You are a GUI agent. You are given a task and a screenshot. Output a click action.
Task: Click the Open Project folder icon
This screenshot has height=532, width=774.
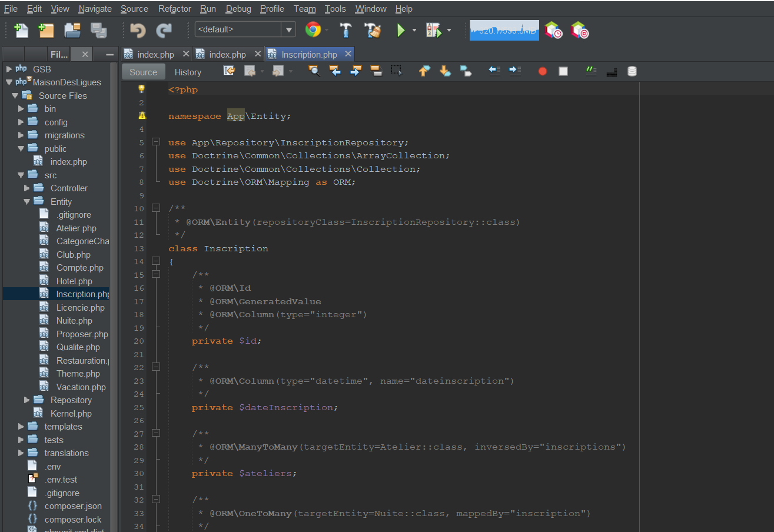pos(72,30)
